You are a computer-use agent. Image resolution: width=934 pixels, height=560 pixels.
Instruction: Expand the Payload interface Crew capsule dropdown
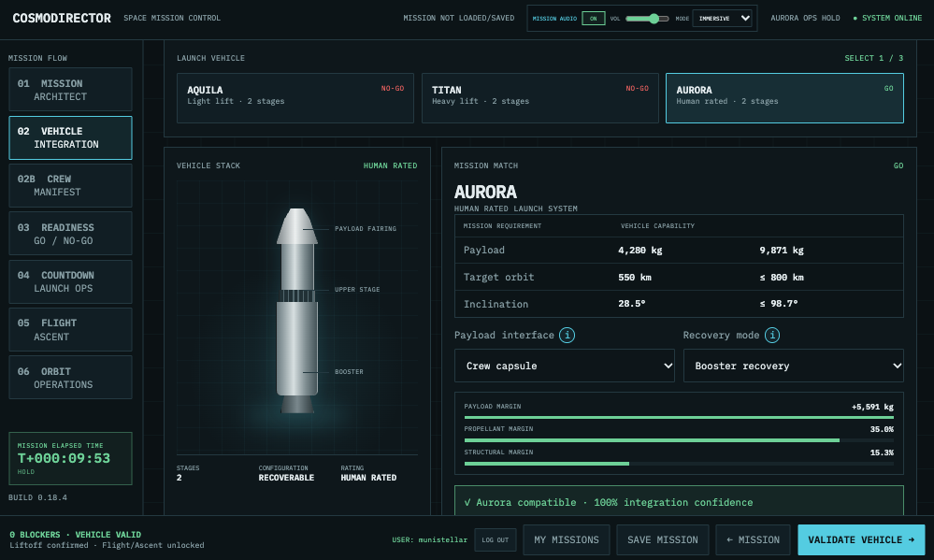tap(564, 366)
